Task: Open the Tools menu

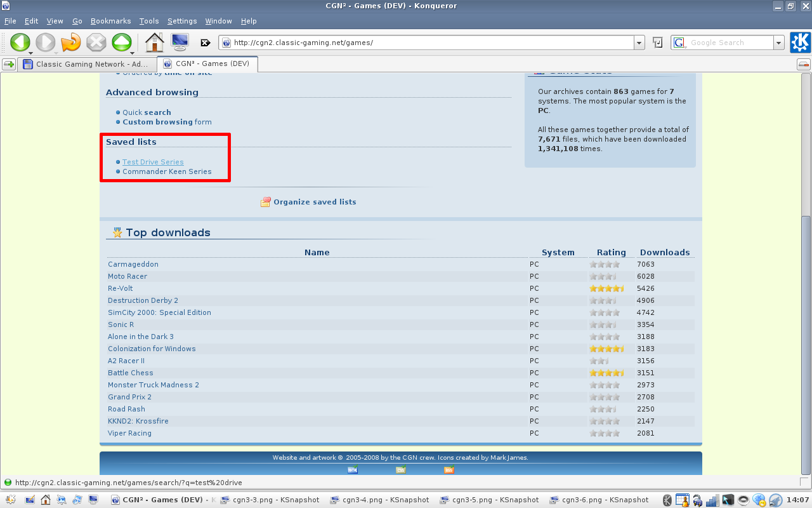Action: click(149, 21)
